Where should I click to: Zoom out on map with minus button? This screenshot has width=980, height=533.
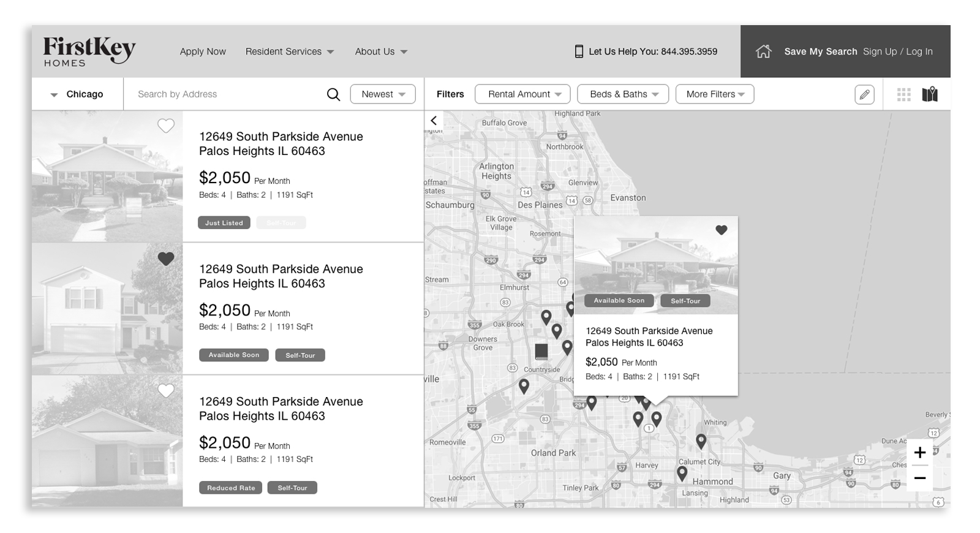[x=919, y=478]
